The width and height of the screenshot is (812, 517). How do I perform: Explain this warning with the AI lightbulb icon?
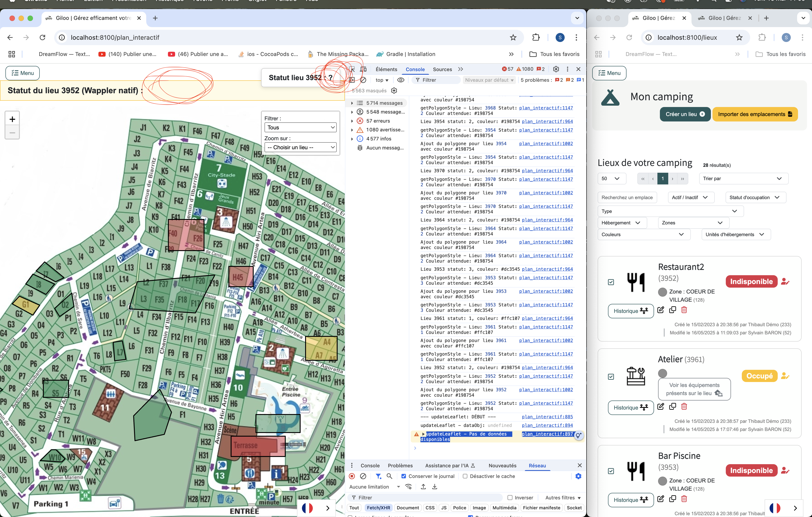[x=578, y=435]
